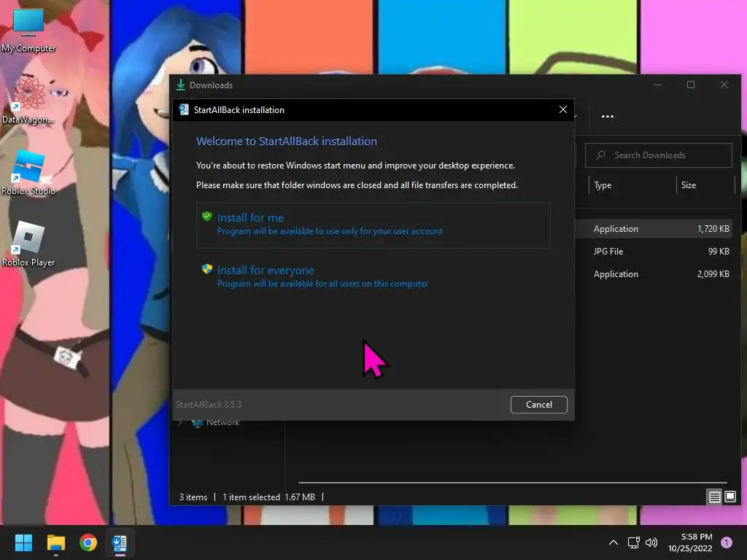The height and width of the screenshot is (560, 747).
Task: Click the 1 item selected status text
Action: (x=251, y=497)
